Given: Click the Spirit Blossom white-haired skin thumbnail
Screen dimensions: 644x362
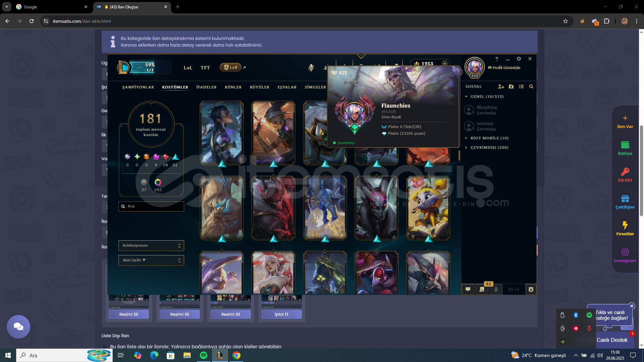Looking at the screenshot, I should (x=273, y=273).
